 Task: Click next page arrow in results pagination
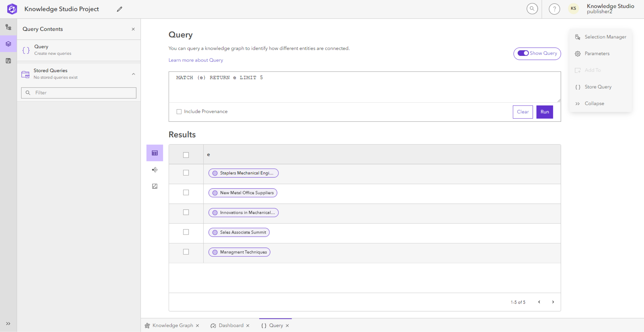552,302
